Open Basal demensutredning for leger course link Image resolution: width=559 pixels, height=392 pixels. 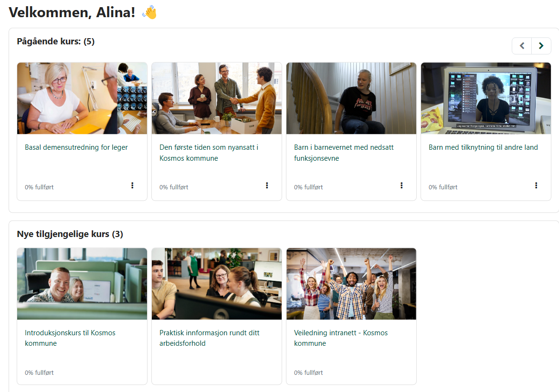76,147
